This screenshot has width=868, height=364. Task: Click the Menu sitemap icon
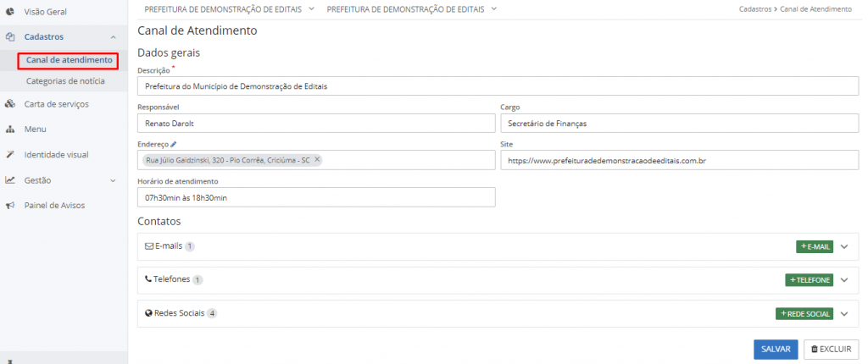(9, 130)
